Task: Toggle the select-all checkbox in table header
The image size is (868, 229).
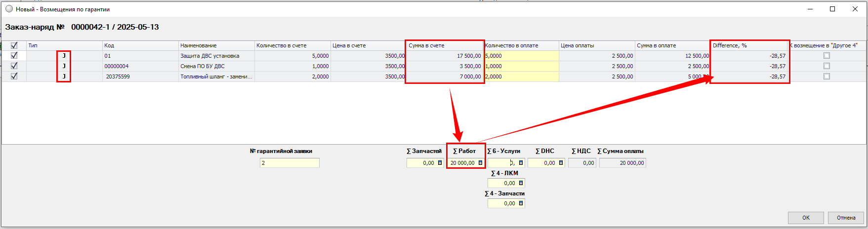Action: [14, 45]
